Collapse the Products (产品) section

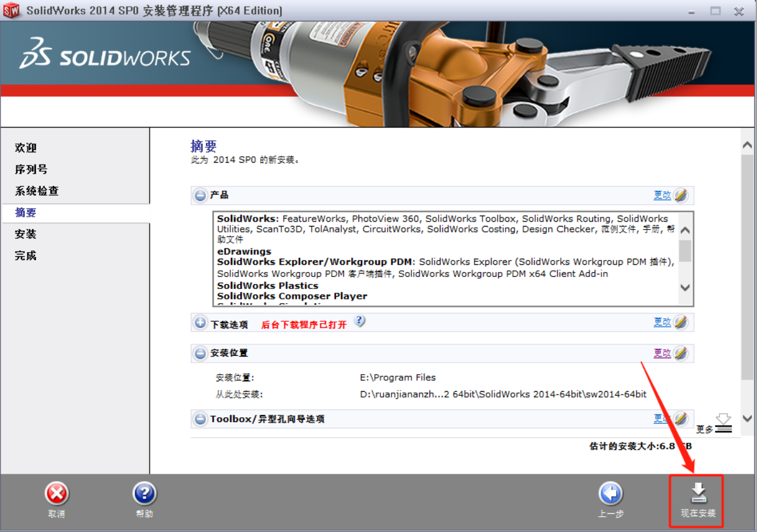pos(200,196)
